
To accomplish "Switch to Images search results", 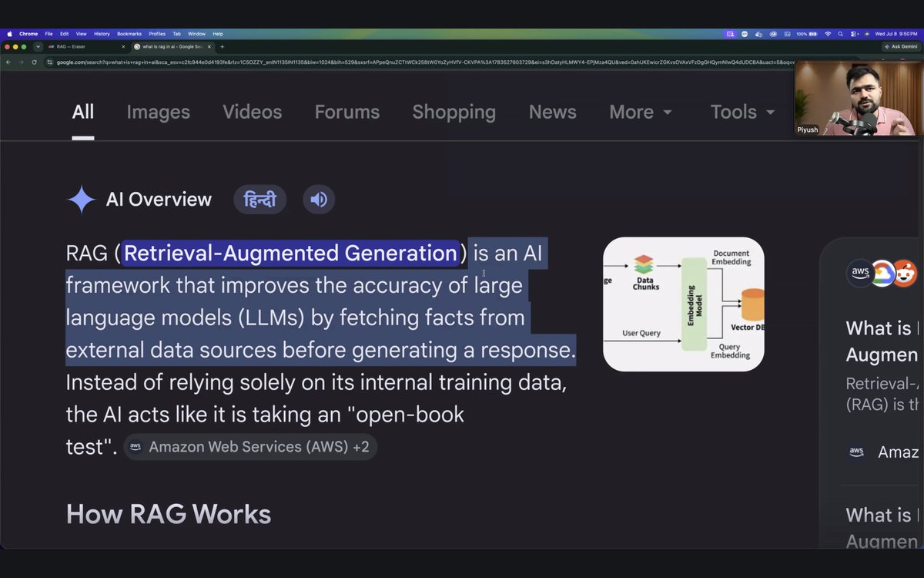I will (158, 112).
